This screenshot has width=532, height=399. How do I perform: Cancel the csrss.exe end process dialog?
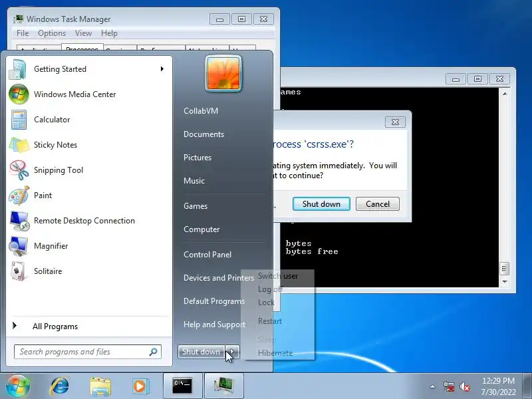[x=378, y=204]
